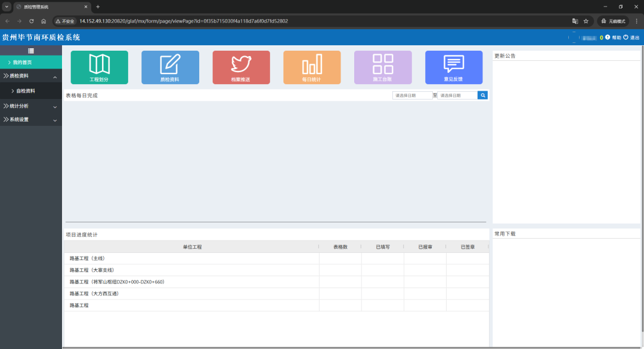
Task: Click the 单位工程 column header
Action: tap(192, 246)
